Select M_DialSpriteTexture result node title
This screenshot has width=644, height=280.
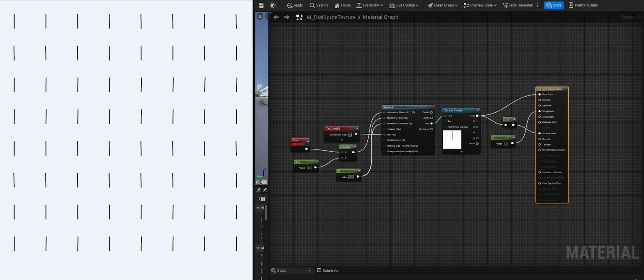(550, 89)
